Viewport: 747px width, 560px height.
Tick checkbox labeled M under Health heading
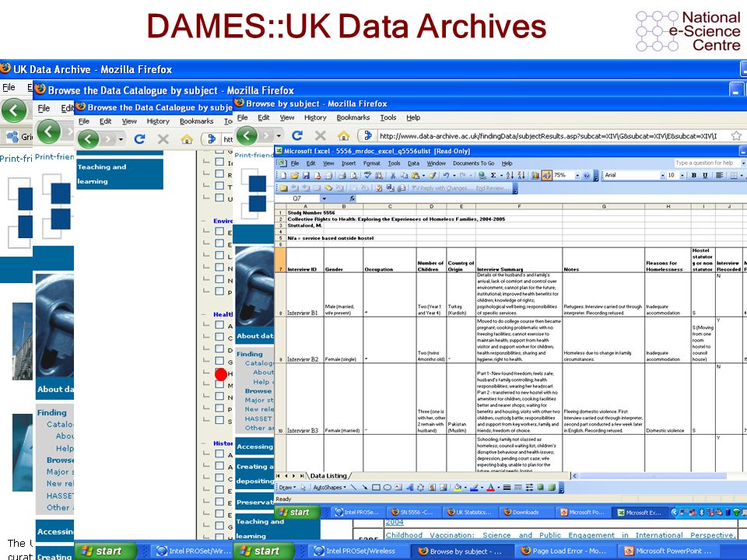point(219,384)
